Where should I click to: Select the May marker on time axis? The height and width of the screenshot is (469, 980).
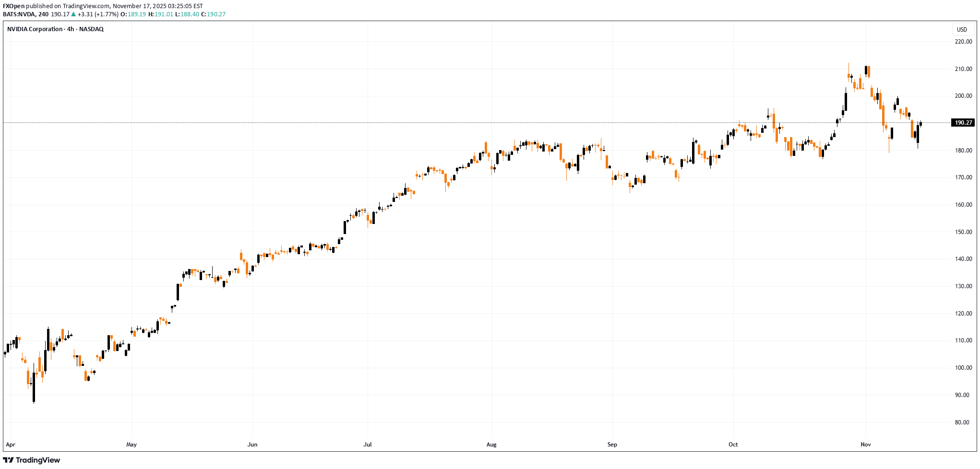(131, 445)
